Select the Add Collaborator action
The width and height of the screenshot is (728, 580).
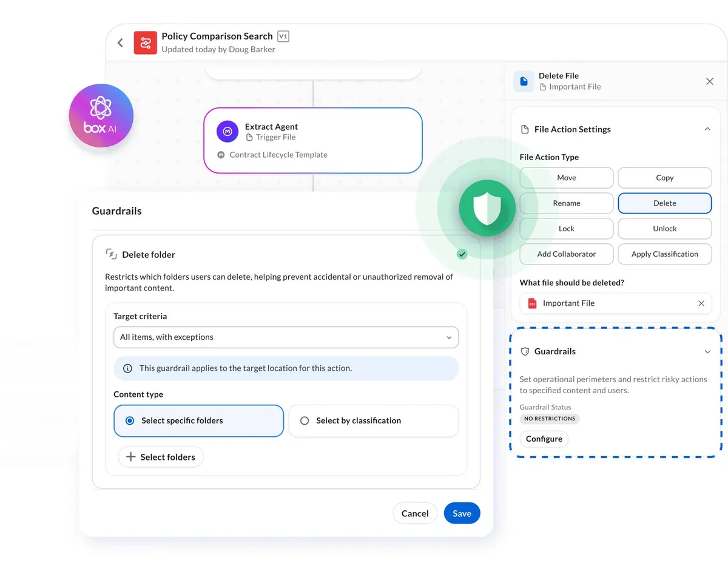click(567, 254)
